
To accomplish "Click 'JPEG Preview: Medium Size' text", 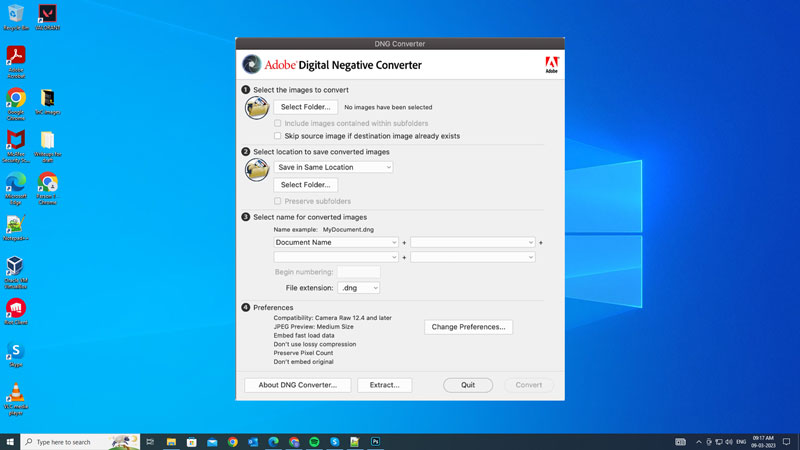I will (313, 327).
